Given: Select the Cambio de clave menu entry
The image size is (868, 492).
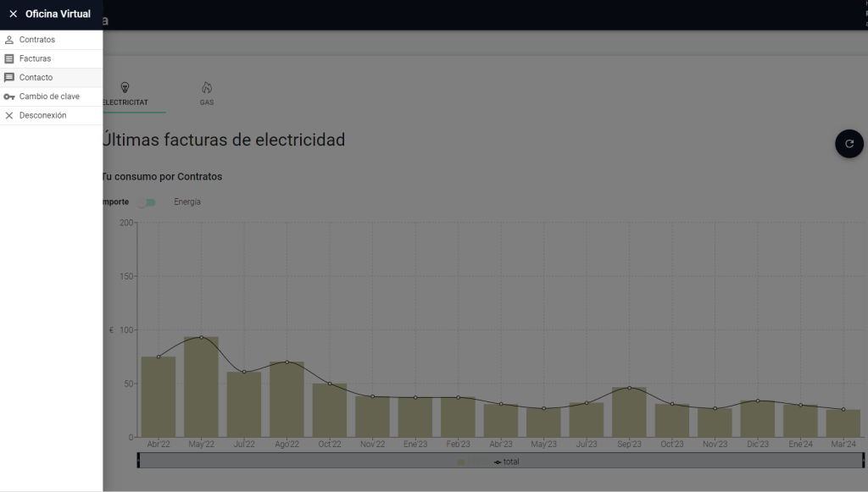Looking at the screenshot, I should pyautogui.click(x=49, y=97).
